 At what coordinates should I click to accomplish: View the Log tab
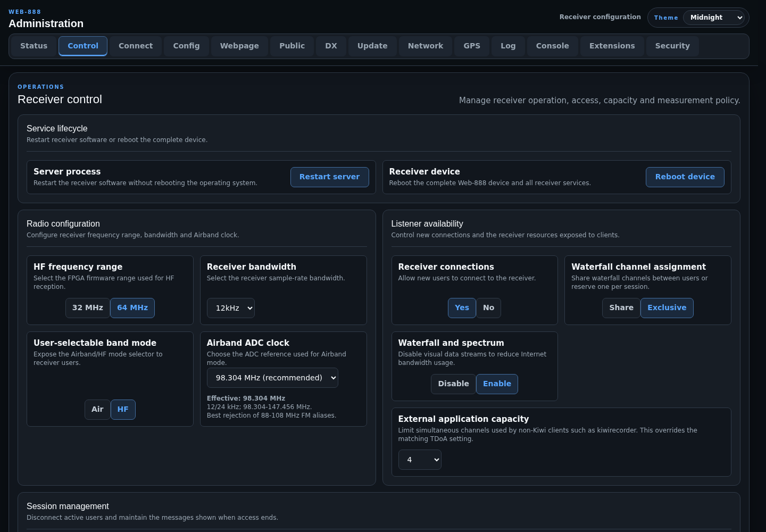pyautogui.click(x=508, y=46)
